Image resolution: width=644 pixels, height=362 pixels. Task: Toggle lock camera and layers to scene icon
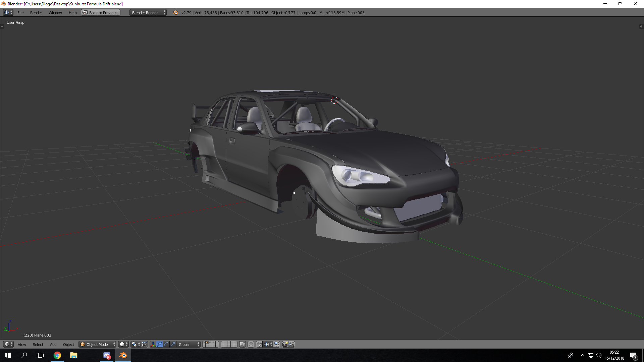tap(243, 344)
